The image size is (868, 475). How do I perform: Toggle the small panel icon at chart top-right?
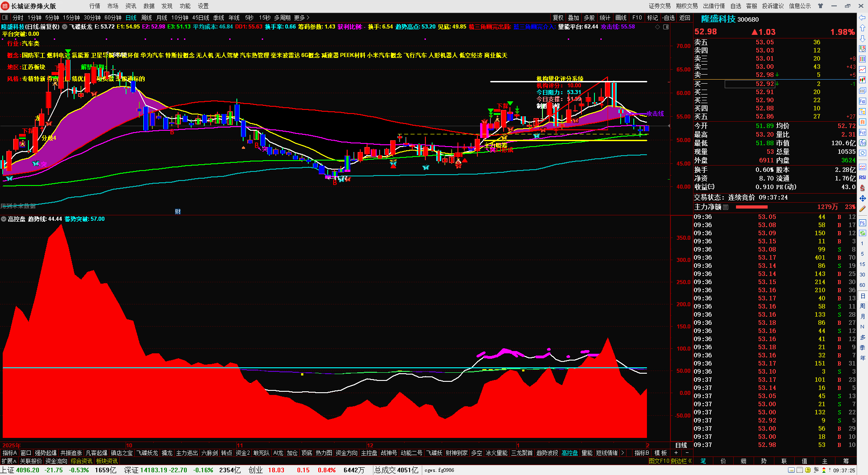coord(666,27)
